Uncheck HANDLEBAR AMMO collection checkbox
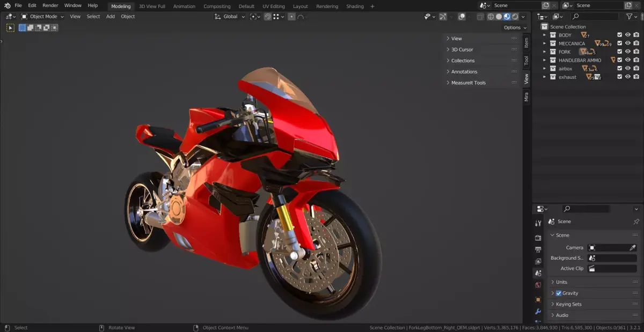 (619, 60)
